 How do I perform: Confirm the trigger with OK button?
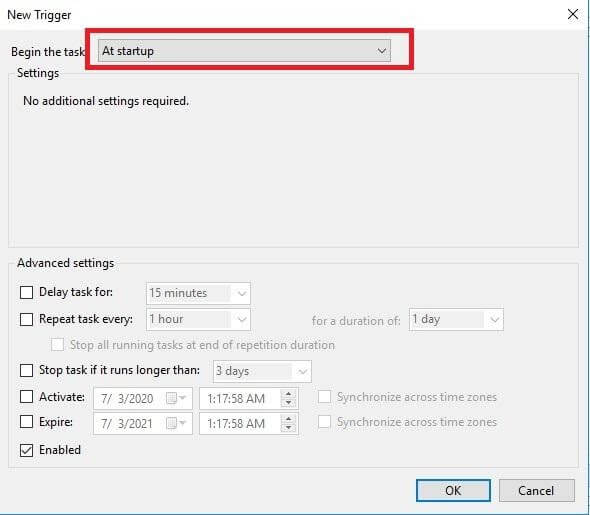[453, 491]
